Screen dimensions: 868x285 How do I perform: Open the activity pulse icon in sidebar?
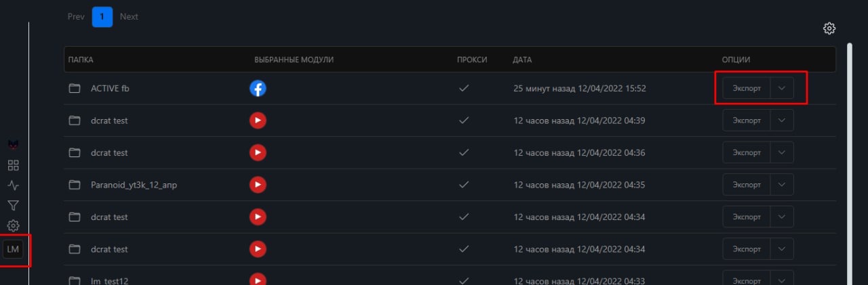(13, 185)
